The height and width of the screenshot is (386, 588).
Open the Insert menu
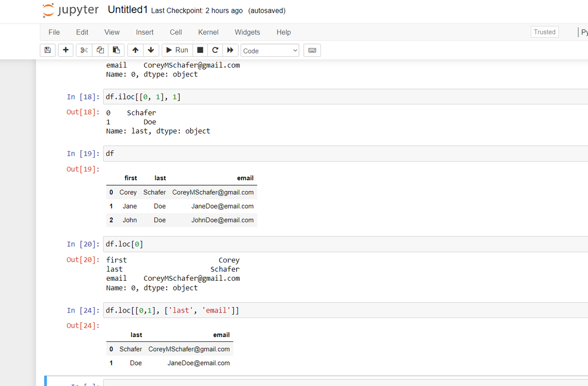[145, 32]
